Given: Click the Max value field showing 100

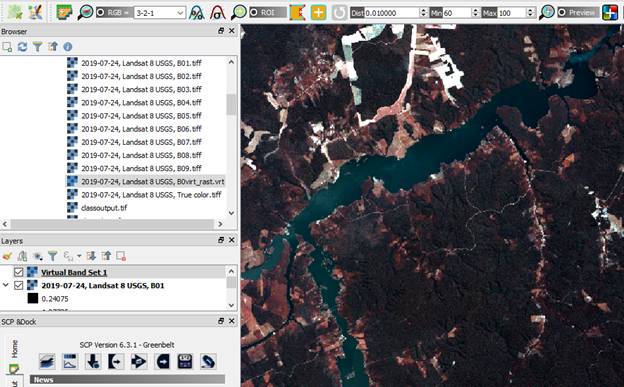Looking at the screenshot, I should [x=511, y=13].
